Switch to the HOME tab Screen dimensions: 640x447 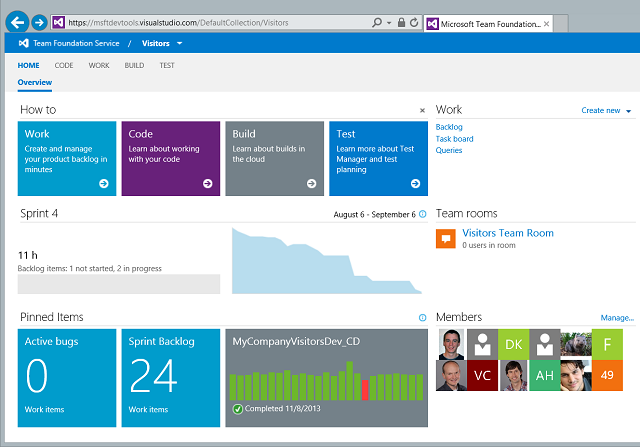(x=29, y=65)
